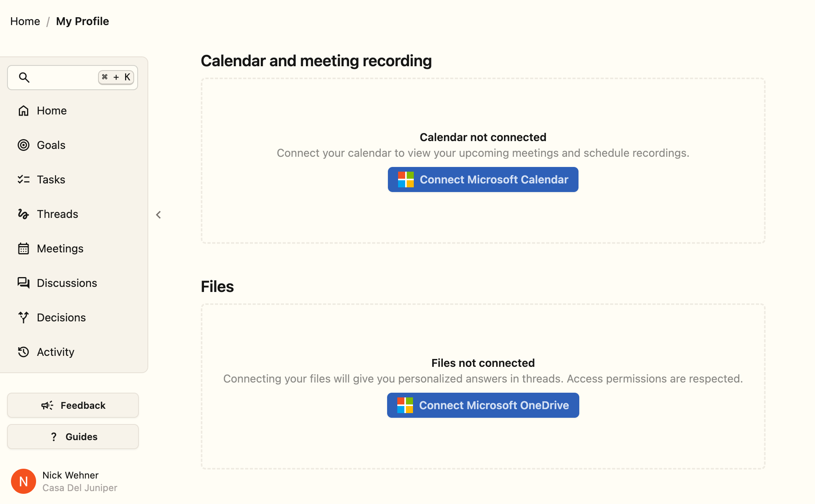The width and height of the screenshot is (815, 504).
Task: Click the search magnifier icon
Action: 24,78
